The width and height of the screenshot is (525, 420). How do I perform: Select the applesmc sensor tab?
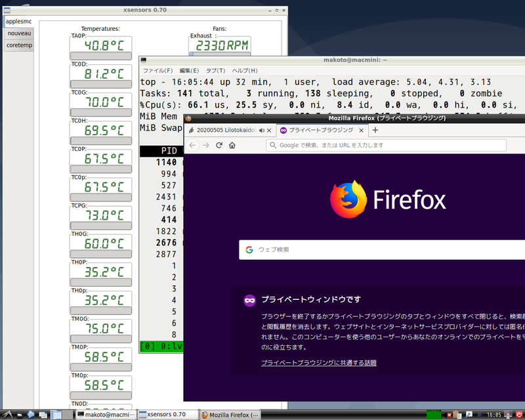coord(19,21)
